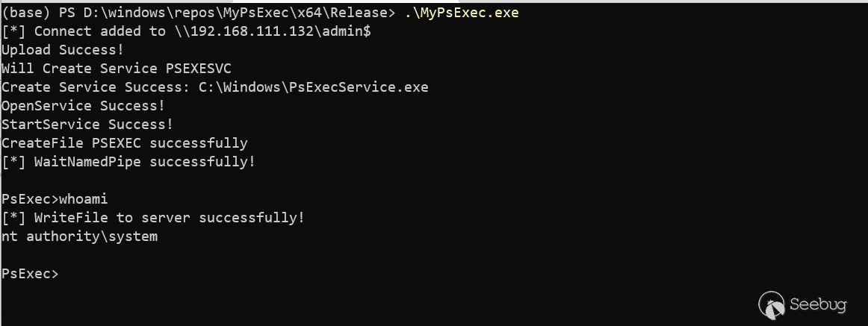Click the PsExec> prompt before whoami

pos(30,199)
